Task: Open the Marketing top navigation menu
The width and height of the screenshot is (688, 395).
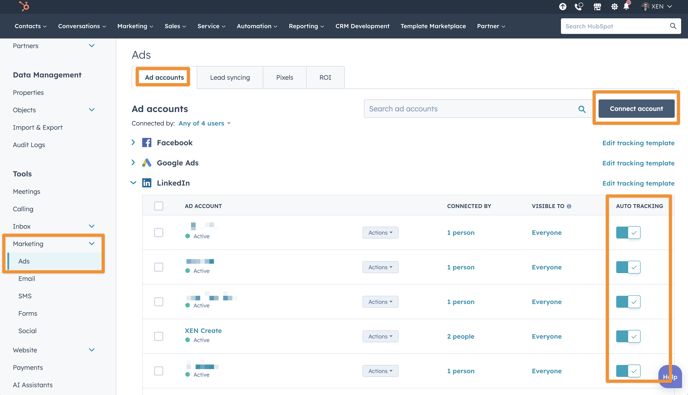Action: click(135, 26)
